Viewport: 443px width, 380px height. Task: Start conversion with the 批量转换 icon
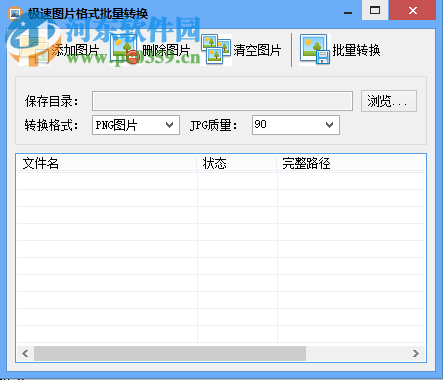coord(315,50)
